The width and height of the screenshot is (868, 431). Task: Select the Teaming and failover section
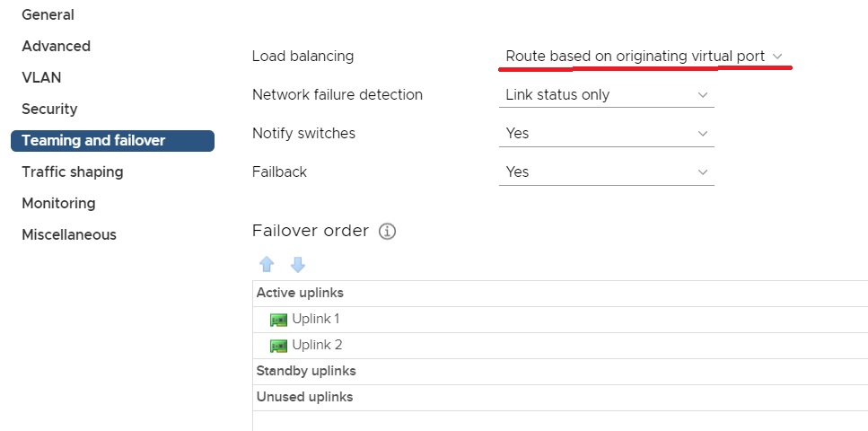(x=112, y=141)
